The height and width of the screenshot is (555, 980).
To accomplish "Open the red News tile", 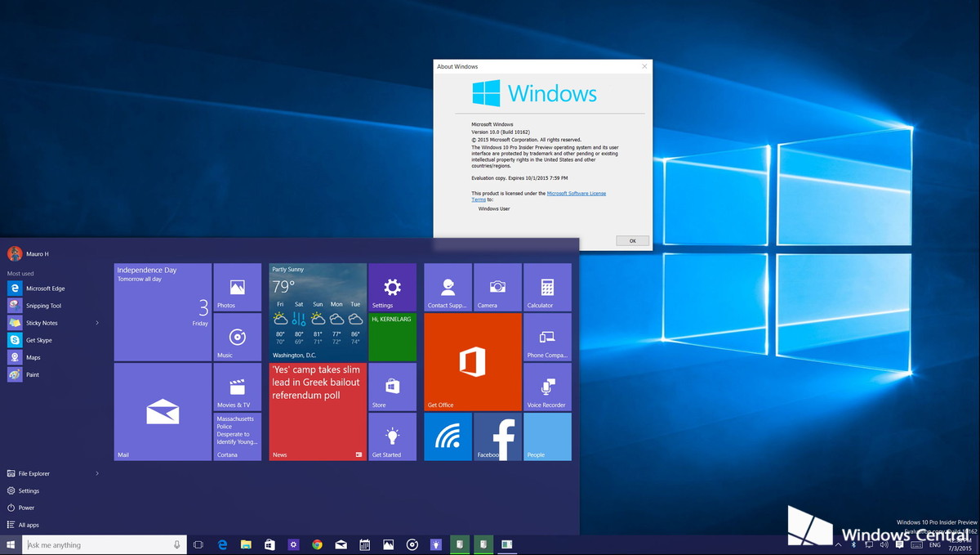I will click(x=318, y=412).
